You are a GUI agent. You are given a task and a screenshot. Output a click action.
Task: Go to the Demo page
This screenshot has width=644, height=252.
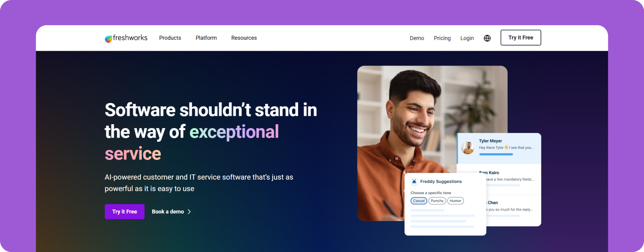pyautogui.click(x=417, y=38)
